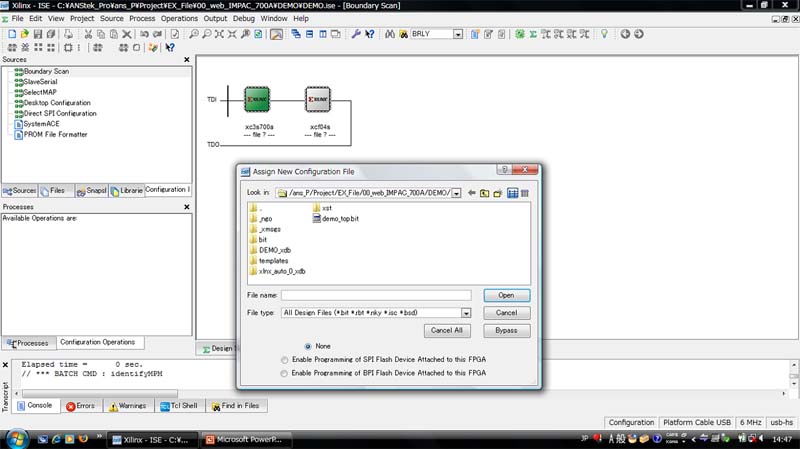Open the Output menu
The height and width of the screenshot is (449, 800).
215,18
